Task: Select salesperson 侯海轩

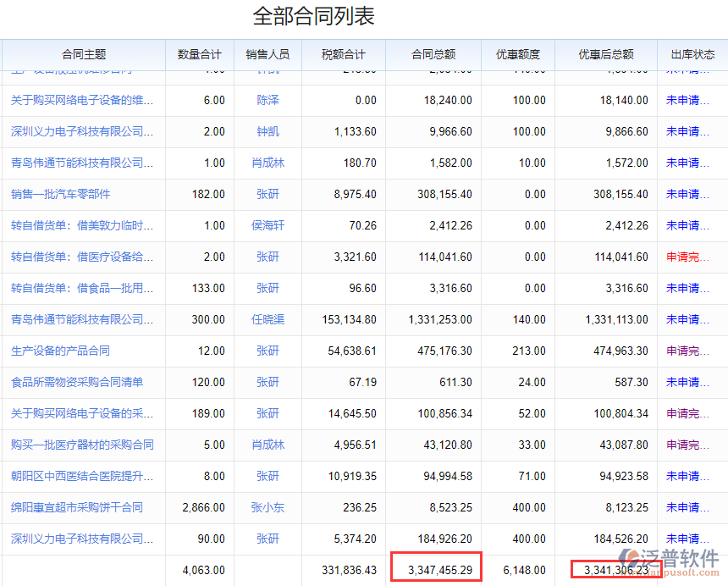Action: 267,225
